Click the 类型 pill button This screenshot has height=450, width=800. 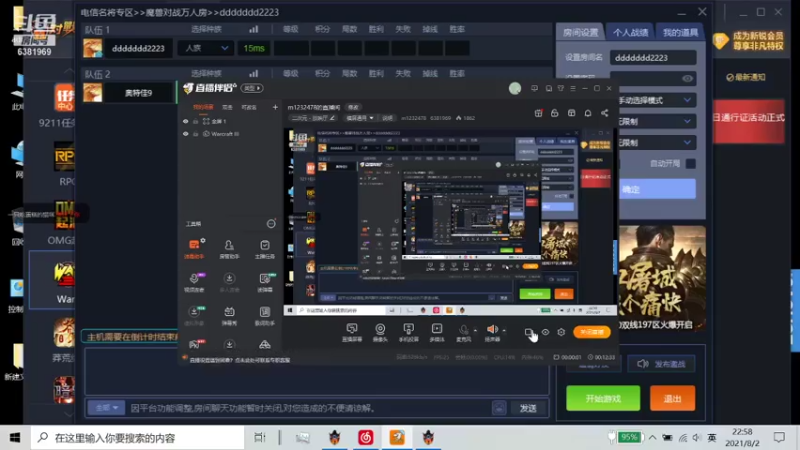(x=252, y=88)
